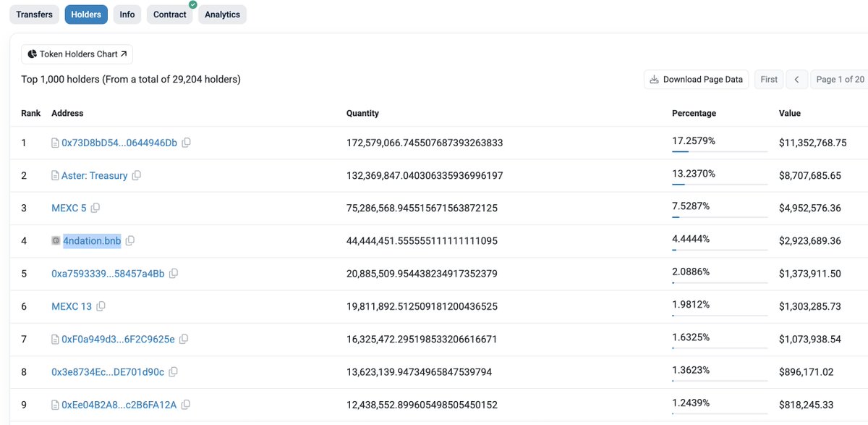
Task: Open the Analytics tab
Action: [222, 14]
